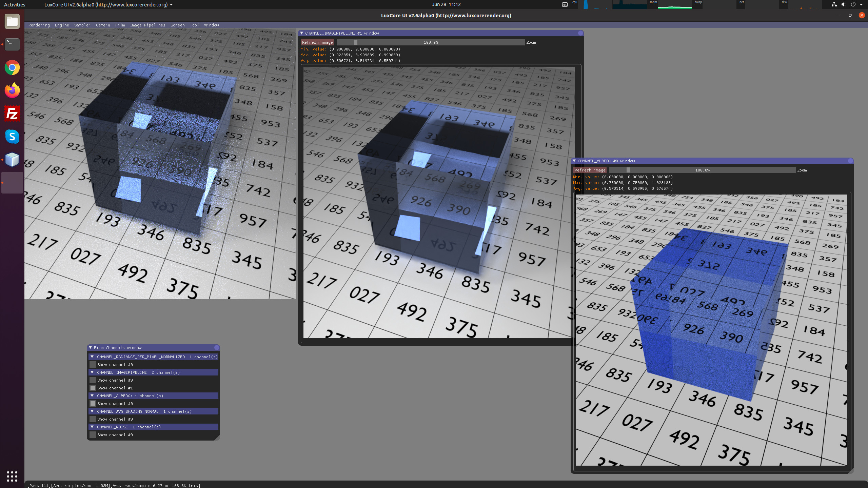Viewport: 868px width, 488px height.
Task: Open the Files manager dock icon
Action: point(12,22)
